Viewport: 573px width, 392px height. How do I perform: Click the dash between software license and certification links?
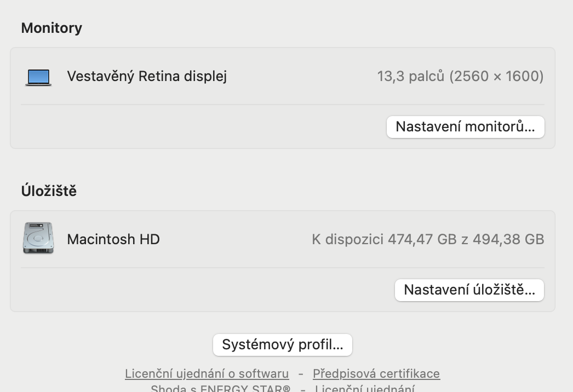pyautogui.click(x=301, y=374)
